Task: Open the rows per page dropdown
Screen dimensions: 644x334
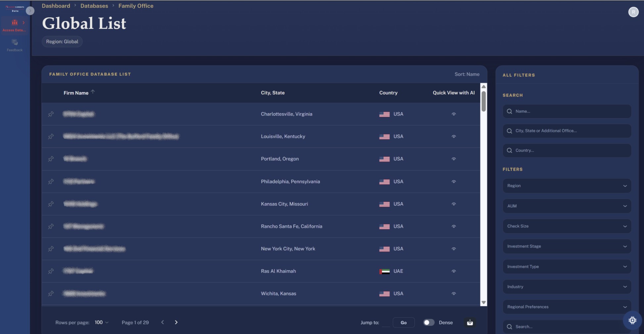Action: [102, 322]
